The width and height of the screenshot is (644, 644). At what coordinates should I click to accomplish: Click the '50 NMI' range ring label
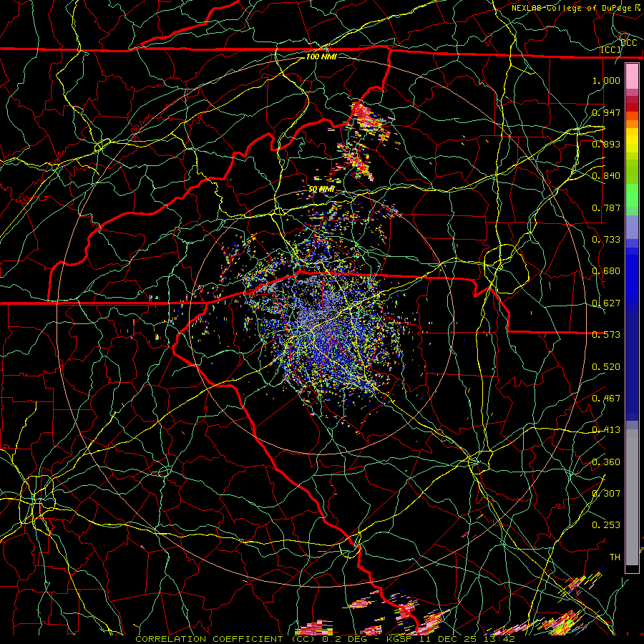pos(321,190)
